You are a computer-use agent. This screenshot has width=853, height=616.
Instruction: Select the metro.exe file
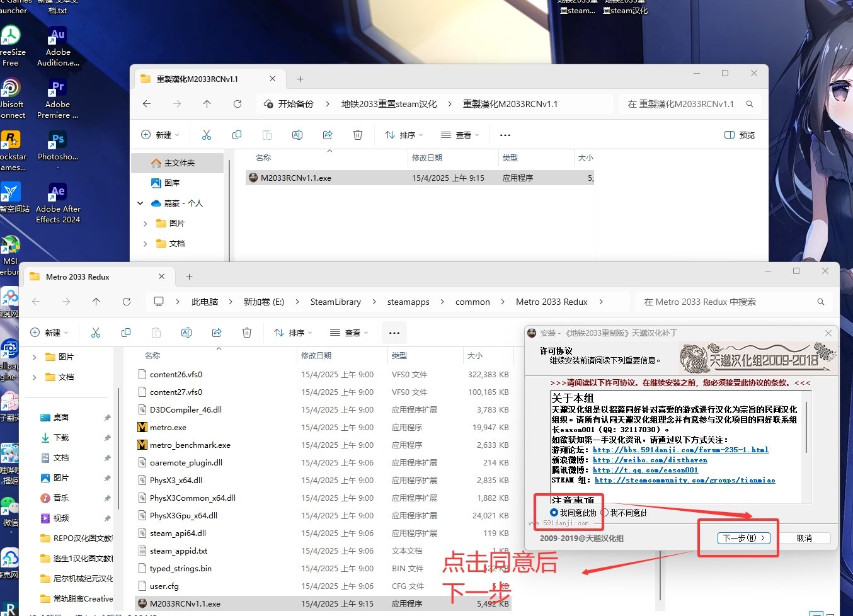(x=168, y=427)
